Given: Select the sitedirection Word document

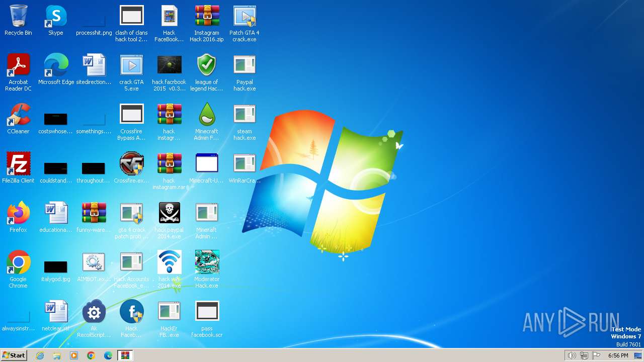Looking at the screenshot, I should click(94, 65).
